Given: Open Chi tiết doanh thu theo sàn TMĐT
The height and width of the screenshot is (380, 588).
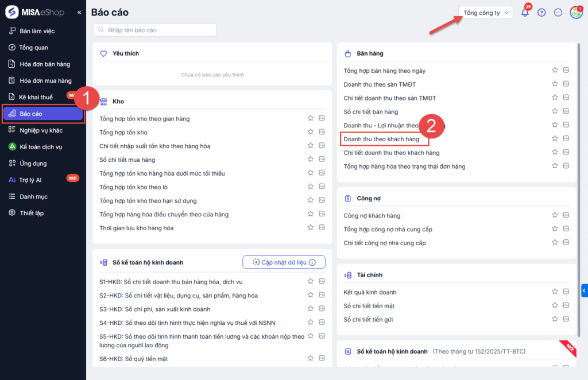Looking at the screenshot, I should [x=390, y=98].
